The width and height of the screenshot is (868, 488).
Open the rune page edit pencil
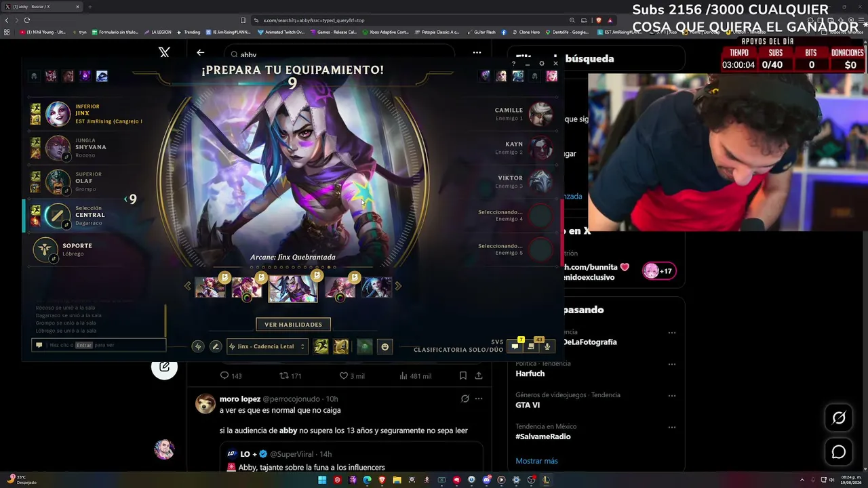click(215, 346)
